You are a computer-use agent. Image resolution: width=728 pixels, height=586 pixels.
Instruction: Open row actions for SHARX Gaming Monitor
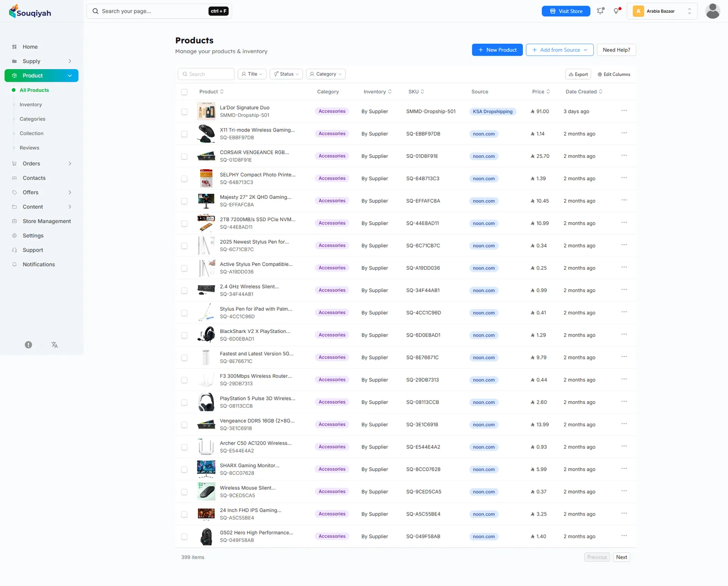(x=624, y=469)
